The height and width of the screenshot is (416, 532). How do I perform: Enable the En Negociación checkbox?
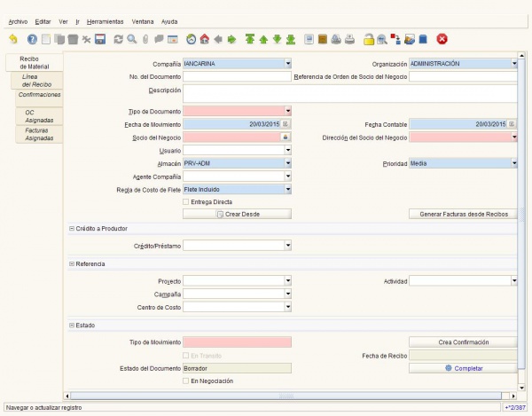185,381
